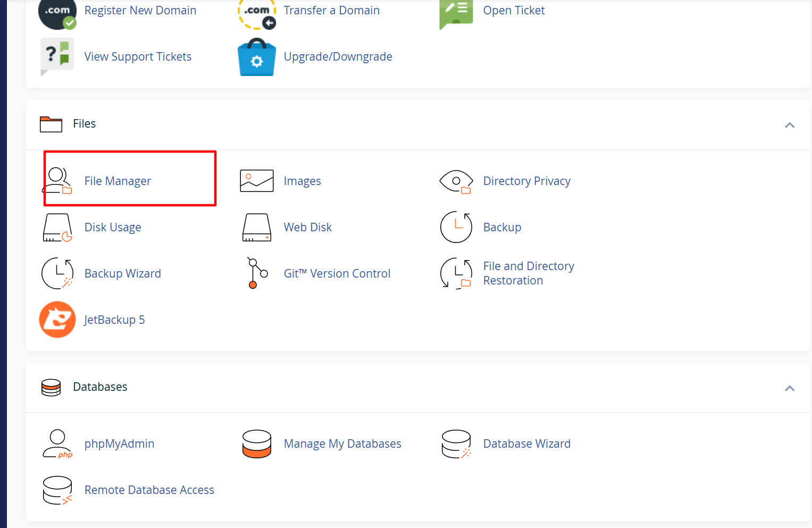Click the phpMyAdmin icon
The image size is (812, 528).
tap(57, 443)
